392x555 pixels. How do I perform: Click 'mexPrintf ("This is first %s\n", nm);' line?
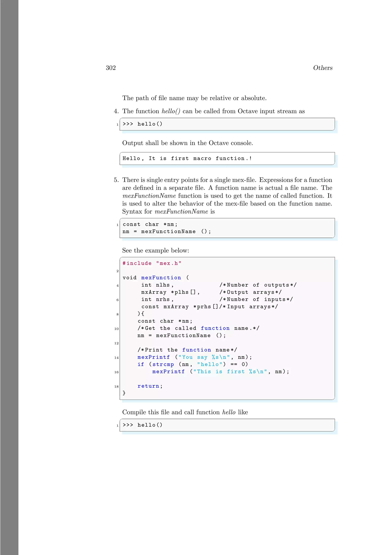point(221,372)
